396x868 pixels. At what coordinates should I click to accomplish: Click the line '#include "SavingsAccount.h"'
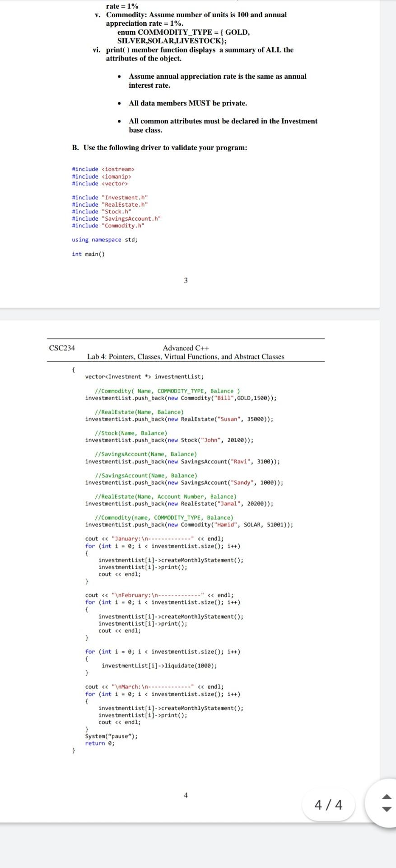pos(116,218)
